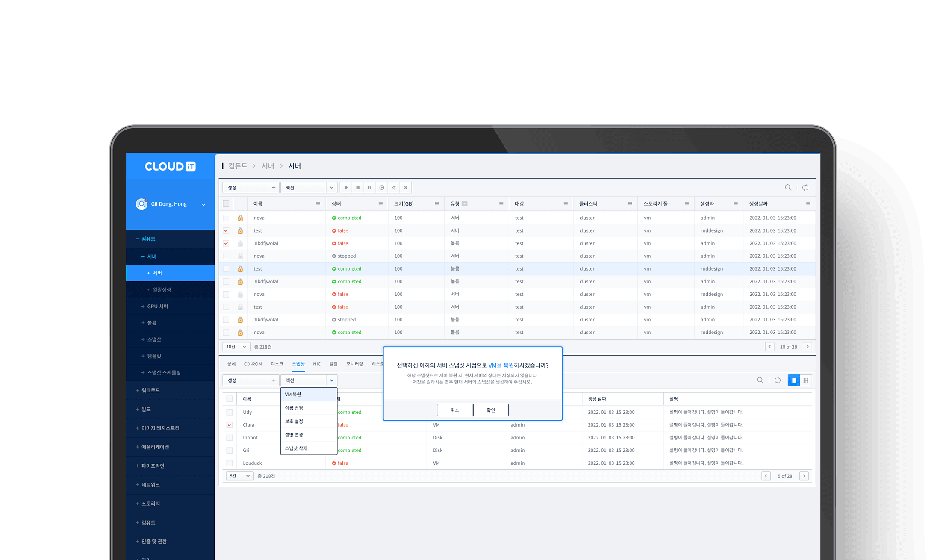Open the 상태 column menu icon
949x560 pixels.
pos(380,203)
